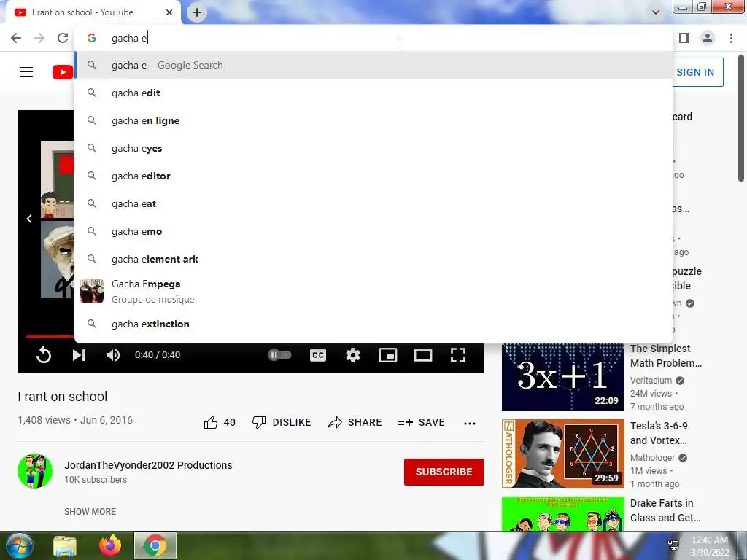Click the page vertical scrollbar
Viewport: 747px width, 560px height.
[x=741, y=119]
